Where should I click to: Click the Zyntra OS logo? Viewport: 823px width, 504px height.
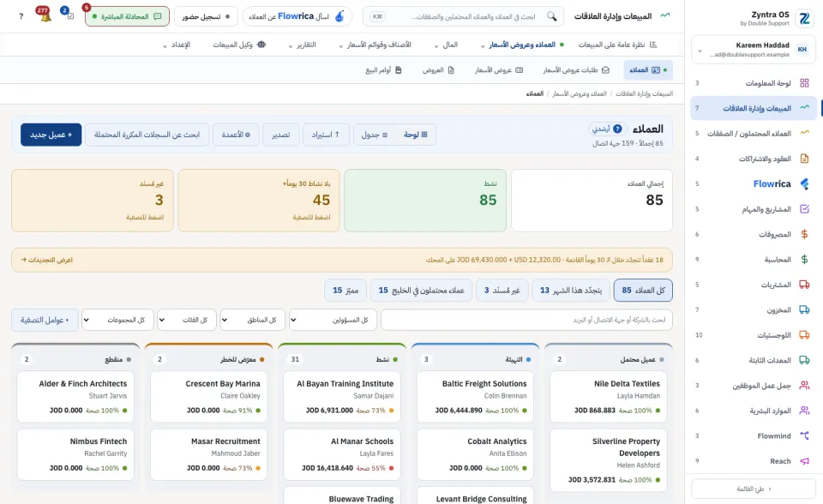(804, 18)
